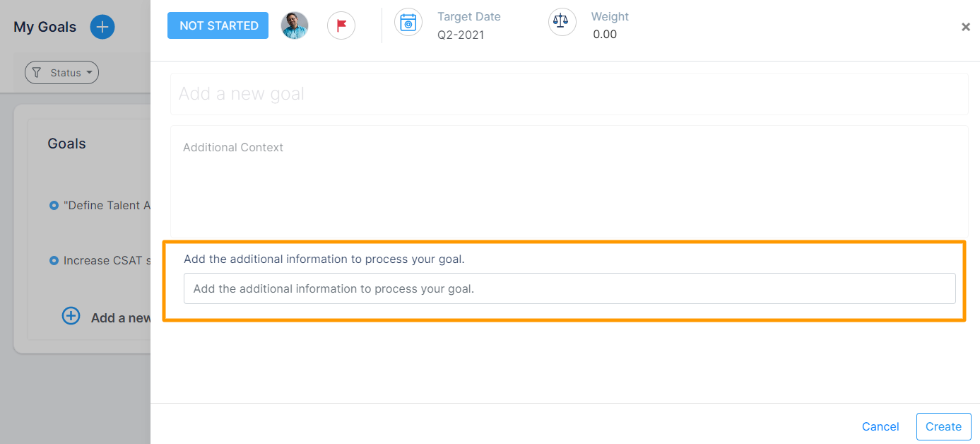Select the Q2-2021 target date value
The height and width of the screenshot is (444, 980).
(x=461, y=35)
